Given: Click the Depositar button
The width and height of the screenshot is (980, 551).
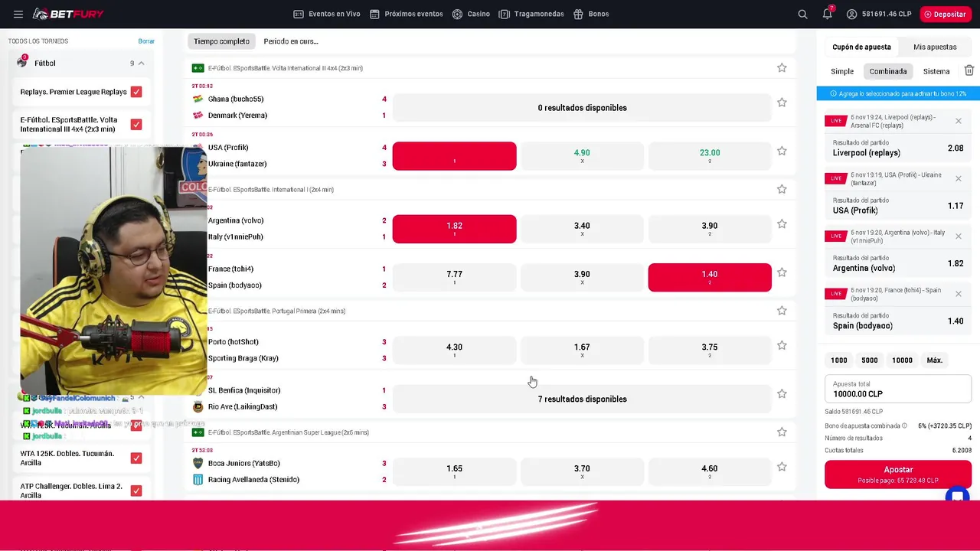Looking at the screenshot, I should tap(945, 14).
